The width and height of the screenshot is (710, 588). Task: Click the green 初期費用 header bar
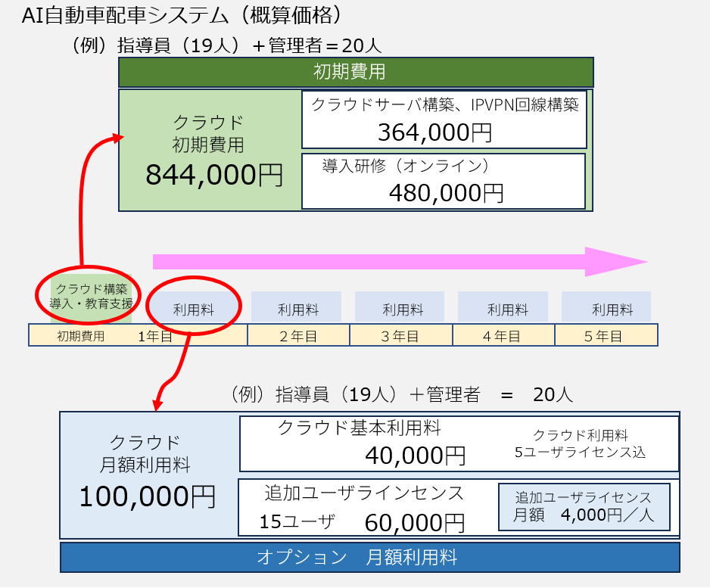(x=356, y=73)
